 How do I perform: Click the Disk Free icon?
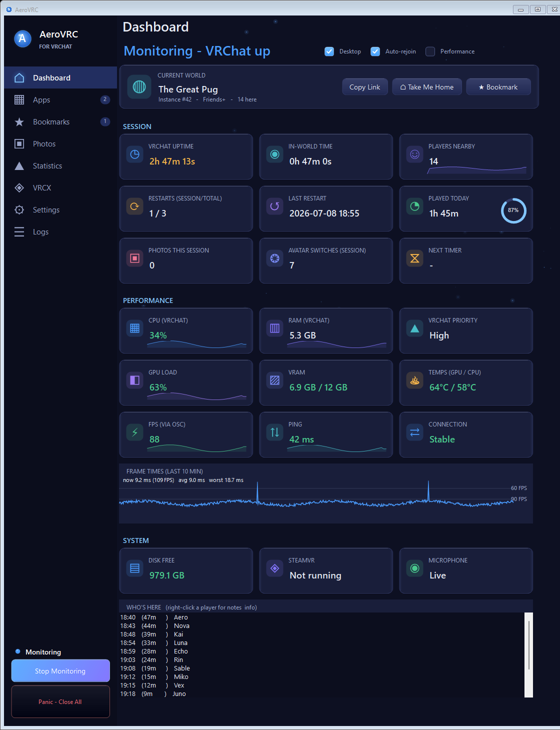(135, 568)
